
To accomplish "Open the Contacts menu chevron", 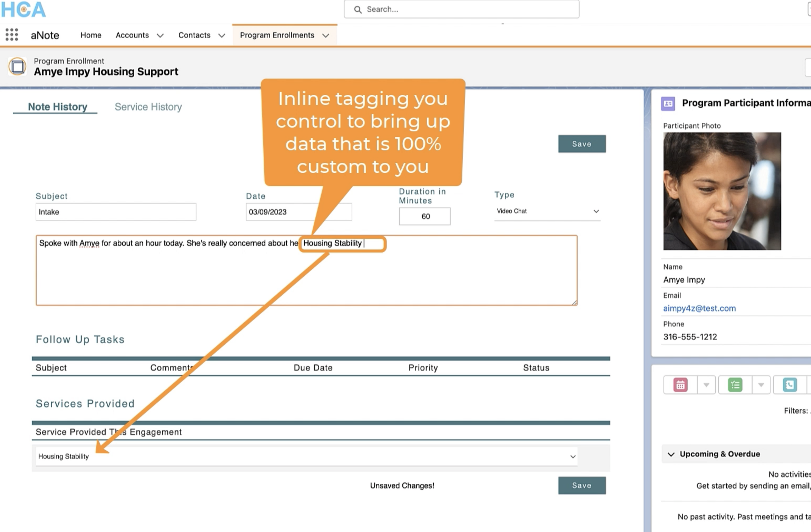I will 222,35.
